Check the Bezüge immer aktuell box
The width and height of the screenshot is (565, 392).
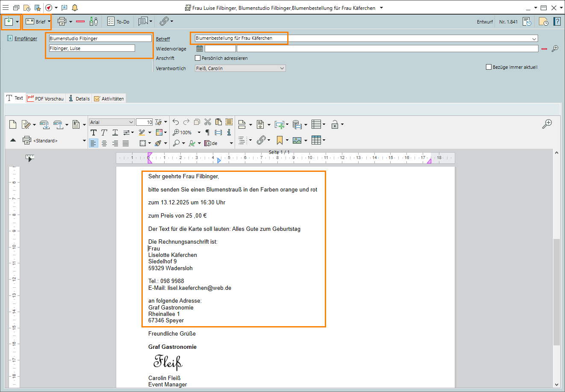488,67
